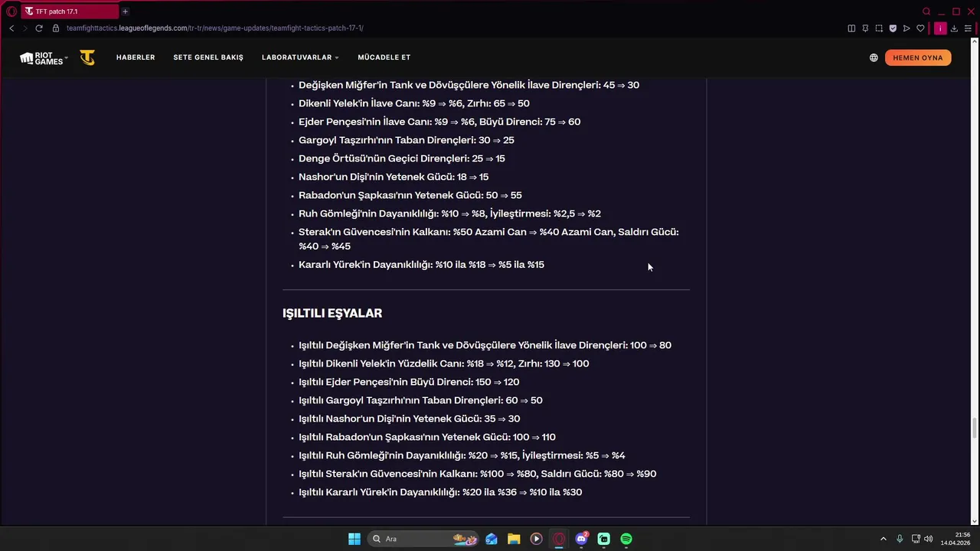
Task: Click the Flow send arrow icon
Action: (x=906, y=28)
